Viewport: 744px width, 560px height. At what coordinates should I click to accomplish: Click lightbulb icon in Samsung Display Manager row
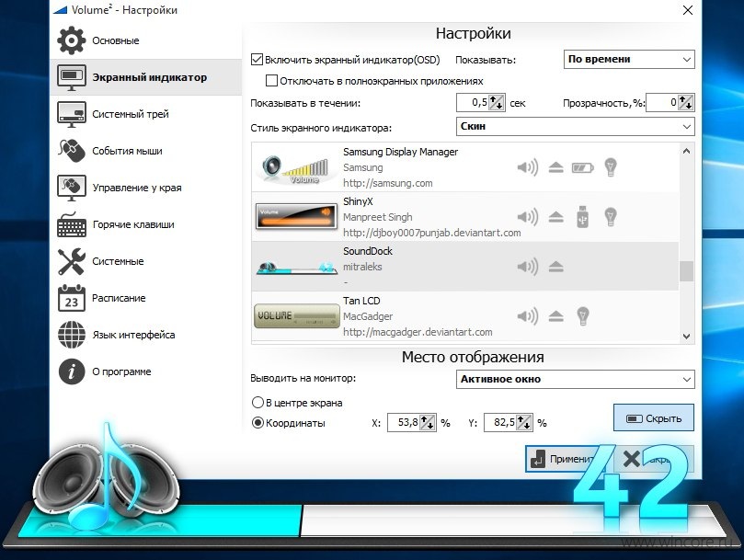click(611, 167)
